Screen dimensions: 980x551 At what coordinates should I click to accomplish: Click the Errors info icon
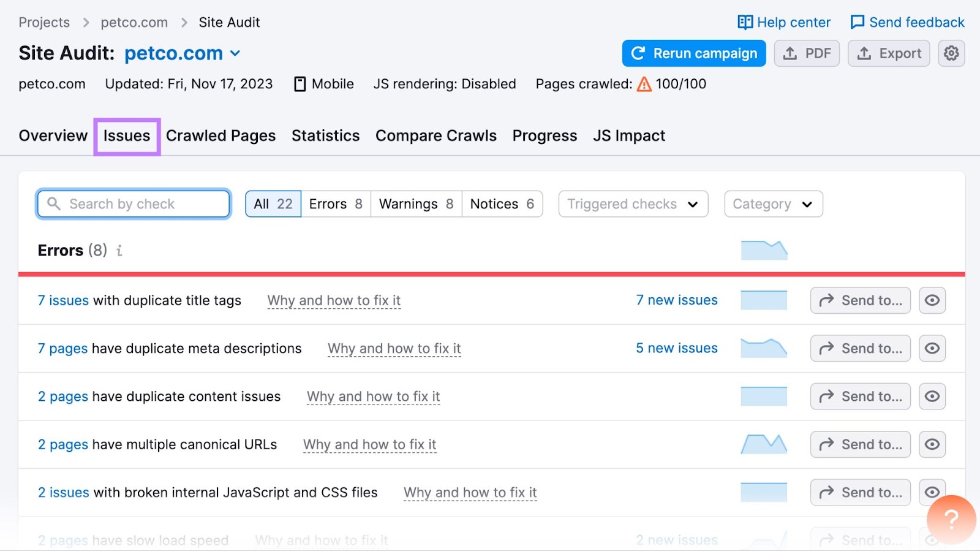pos(119,251)
